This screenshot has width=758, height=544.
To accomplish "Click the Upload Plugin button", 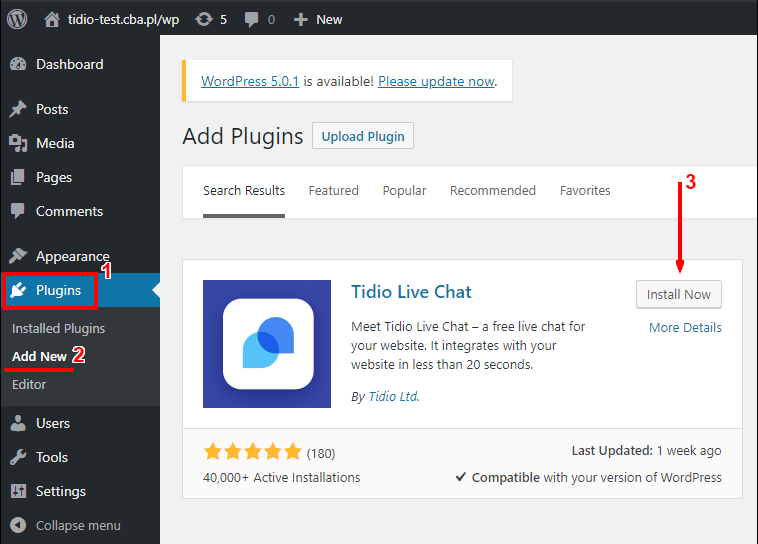I will coord(363,136).
